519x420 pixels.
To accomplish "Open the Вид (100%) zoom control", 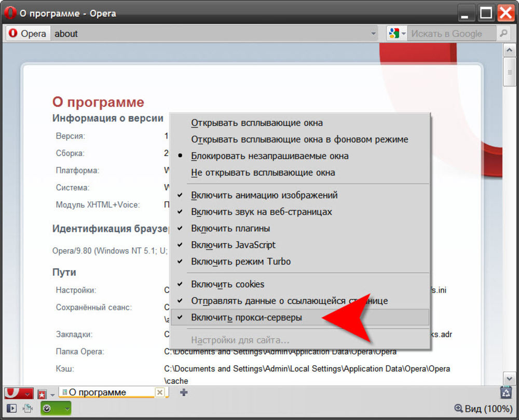I will coord(484,409).
